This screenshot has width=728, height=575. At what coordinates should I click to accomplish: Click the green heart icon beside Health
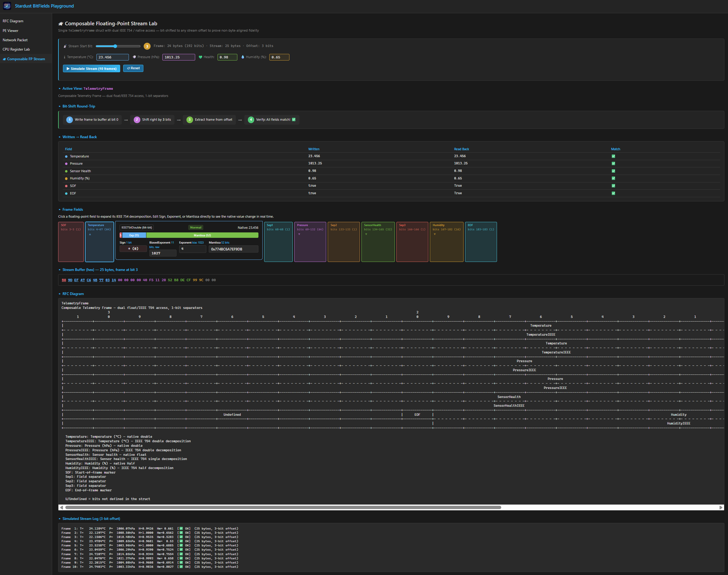(200, 57)
